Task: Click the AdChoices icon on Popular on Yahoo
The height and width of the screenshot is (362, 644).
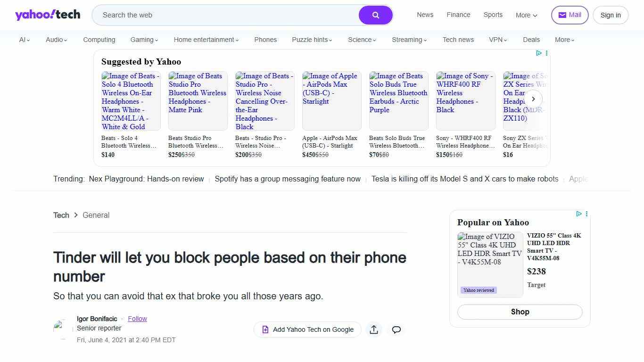Action: tap(579, 214)
